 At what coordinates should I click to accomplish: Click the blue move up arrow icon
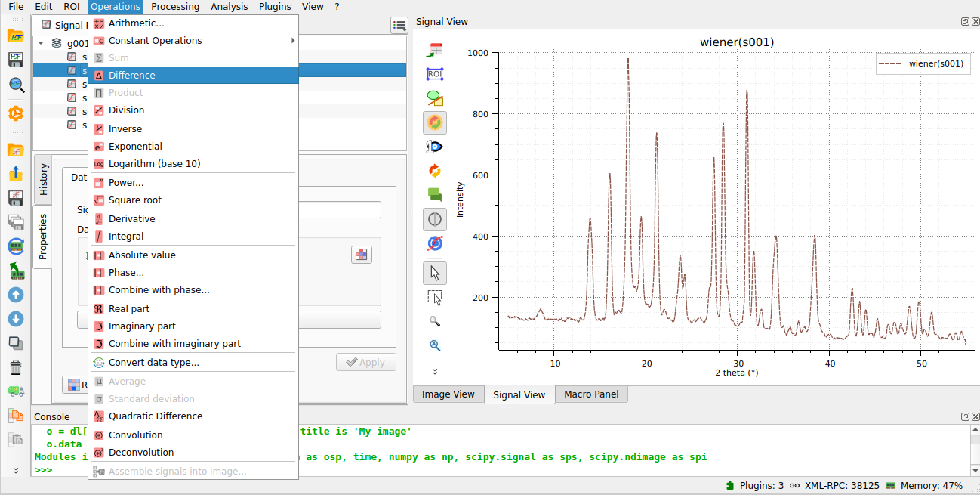[16, 295]
